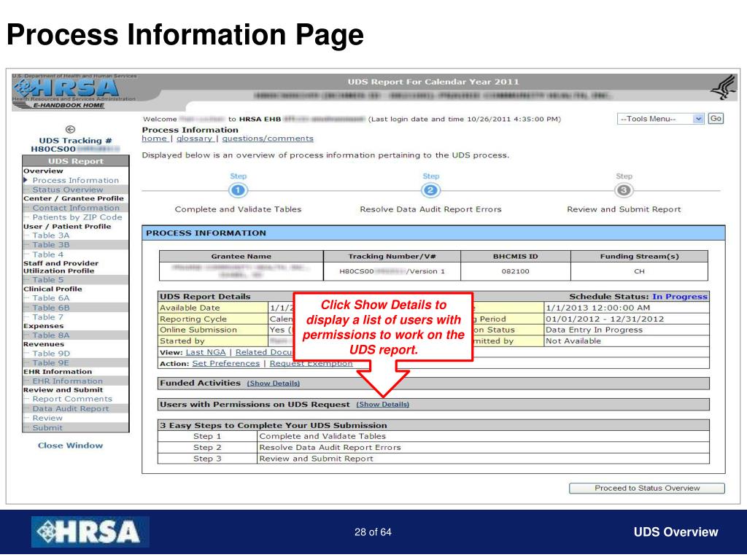The image size is (747, 560).
Task: Open Table 3B
Action: tap(51, 245)
